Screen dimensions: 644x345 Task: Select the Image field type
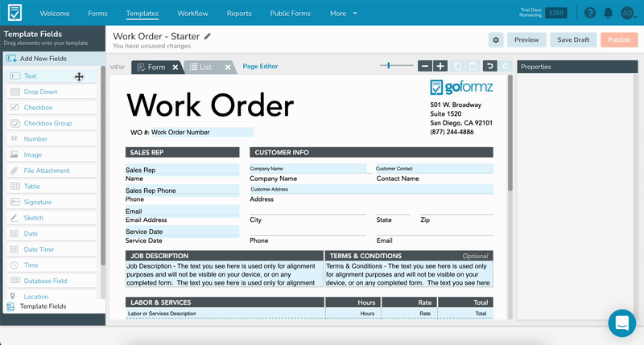[52, 154]
